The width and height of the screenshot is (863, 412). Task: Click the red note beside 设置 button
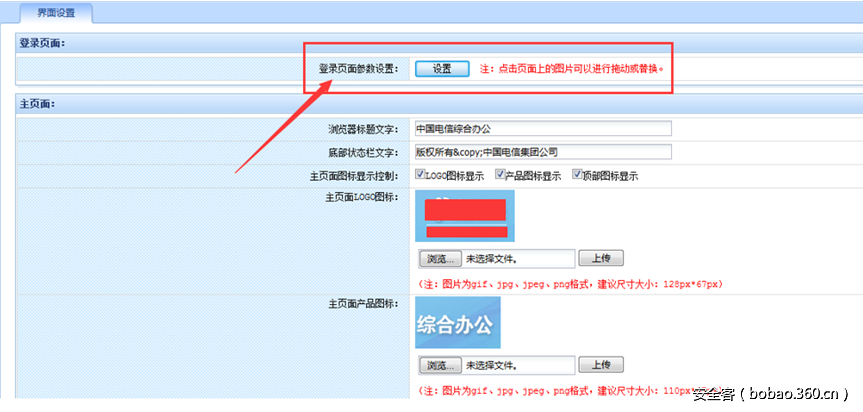(572, 69)
